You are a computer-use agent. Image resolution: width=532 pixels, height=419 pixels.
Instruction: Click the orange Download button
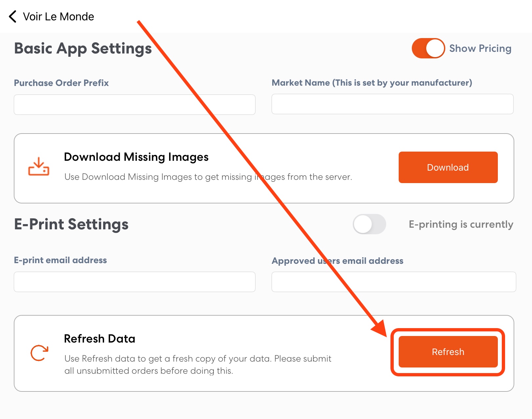(x=448, y=167)
